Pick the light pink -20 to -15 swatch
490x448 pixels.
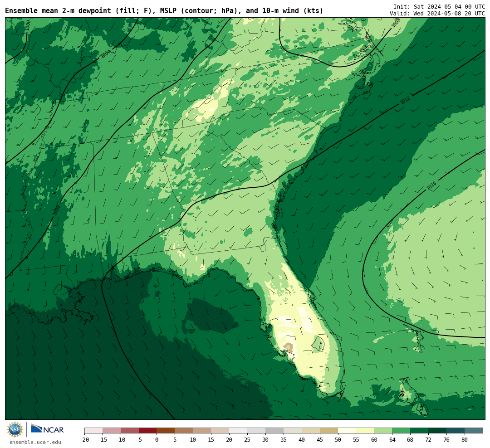[93, 431]
